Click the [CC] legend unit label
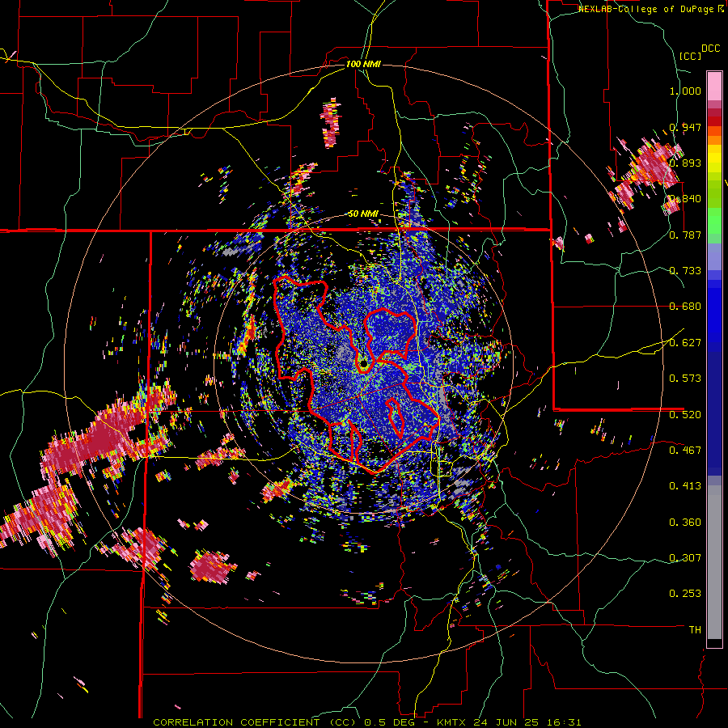This screenshot has width=728, height=728. [x=690, y=56]
